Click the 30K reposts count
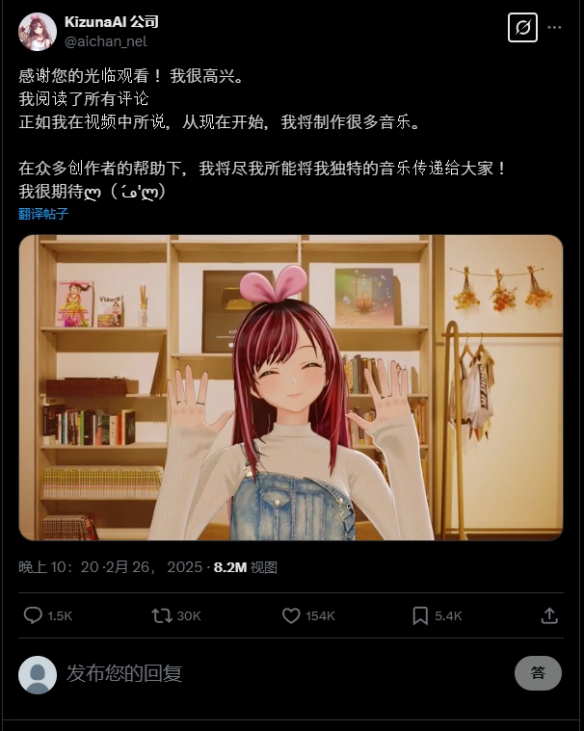Screen dimensions: 584x731 pyautogui.click(x=189, y=616)
